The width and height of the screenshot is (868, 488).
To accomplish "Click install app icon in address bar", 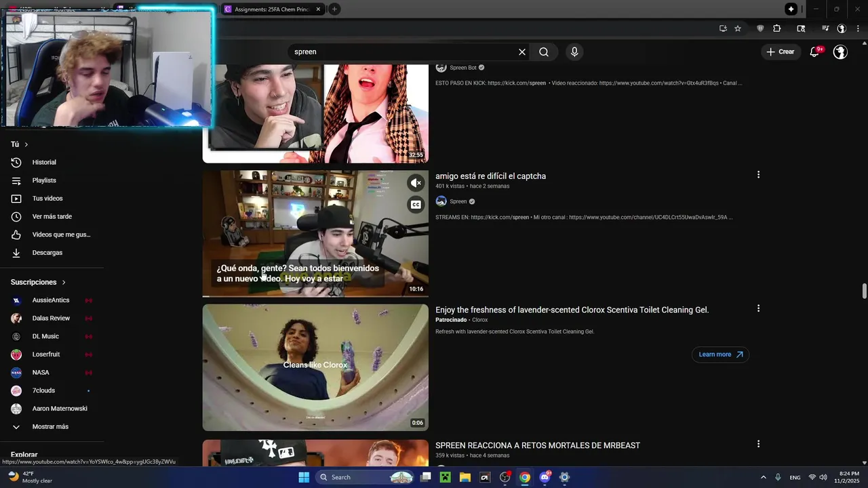I will pos(723,28).
